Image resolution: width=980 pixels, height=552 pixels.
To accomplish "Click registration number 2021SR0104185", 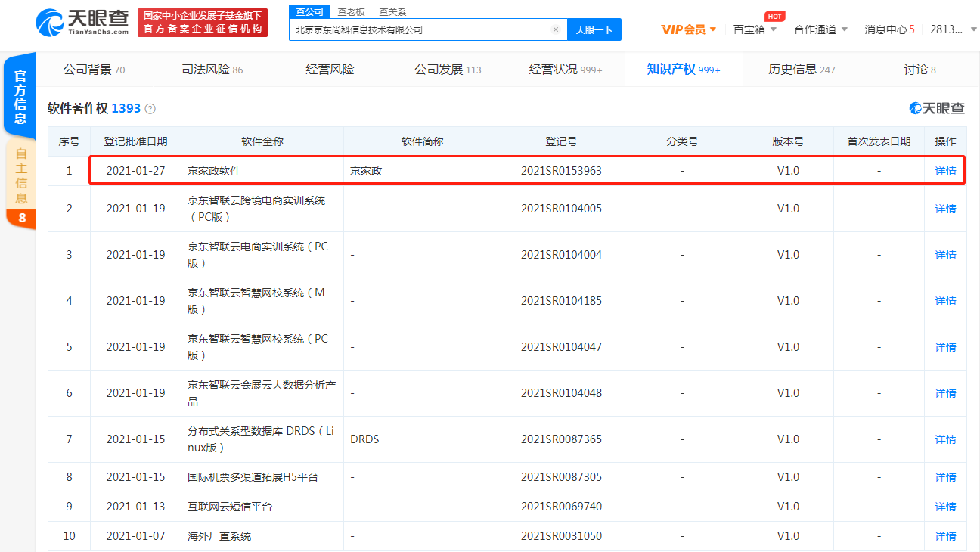I will point(561,301).
